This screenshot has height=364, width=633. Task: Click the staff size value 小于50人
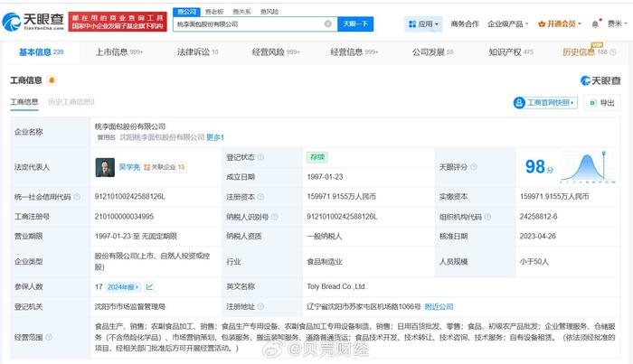(x=534, y=262)
